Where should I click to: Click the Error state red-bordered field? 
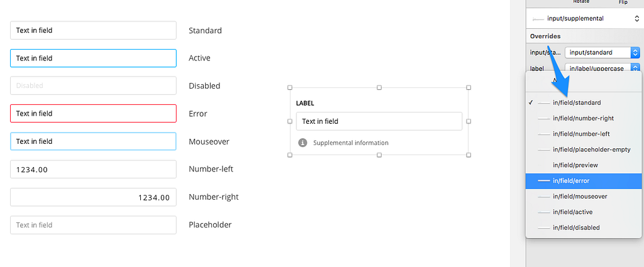point(93,113)
